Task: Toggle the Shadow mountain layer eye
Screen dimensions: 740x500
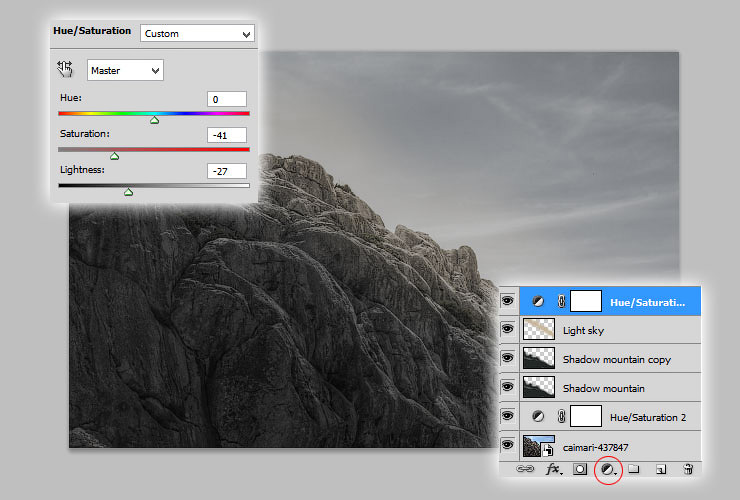Action: click(508, 387)
